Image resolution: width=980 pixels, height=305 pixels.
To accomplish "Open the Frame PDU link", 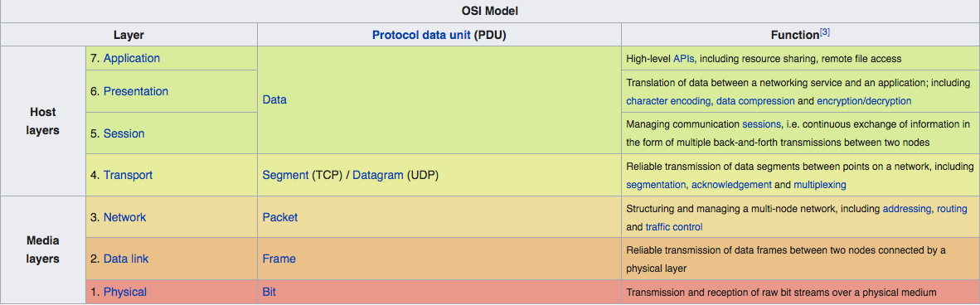I will 279,258.
